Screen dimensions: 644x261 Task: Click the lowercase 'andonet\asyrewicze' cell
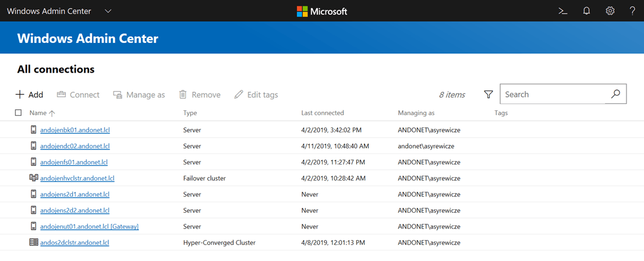pos(426,146)
